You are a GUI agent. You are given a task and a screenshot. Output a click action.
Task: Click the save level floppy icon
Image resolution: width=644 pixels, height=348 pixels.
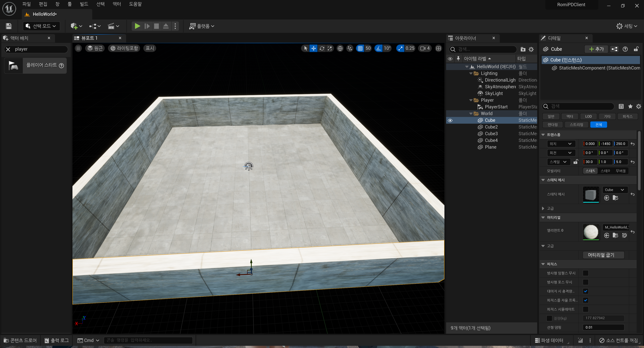[x=9, y=26]
